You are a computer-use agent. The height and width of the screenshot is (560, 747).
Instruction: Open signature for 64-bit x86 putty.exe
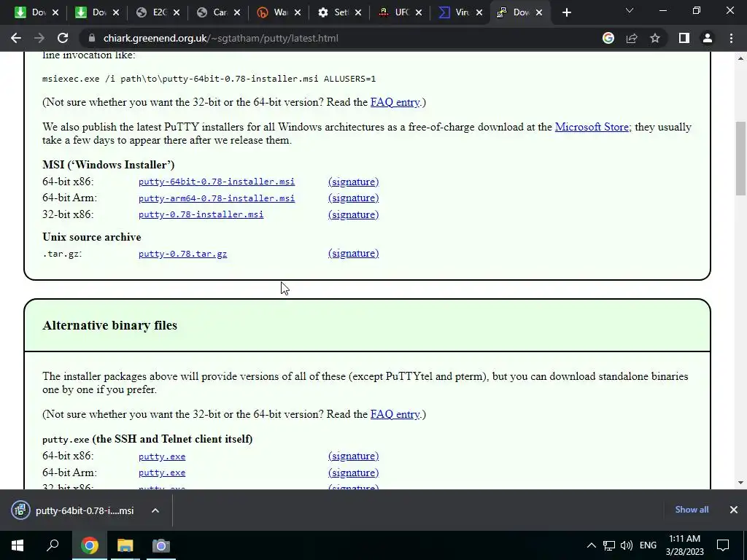click(354, 456)
